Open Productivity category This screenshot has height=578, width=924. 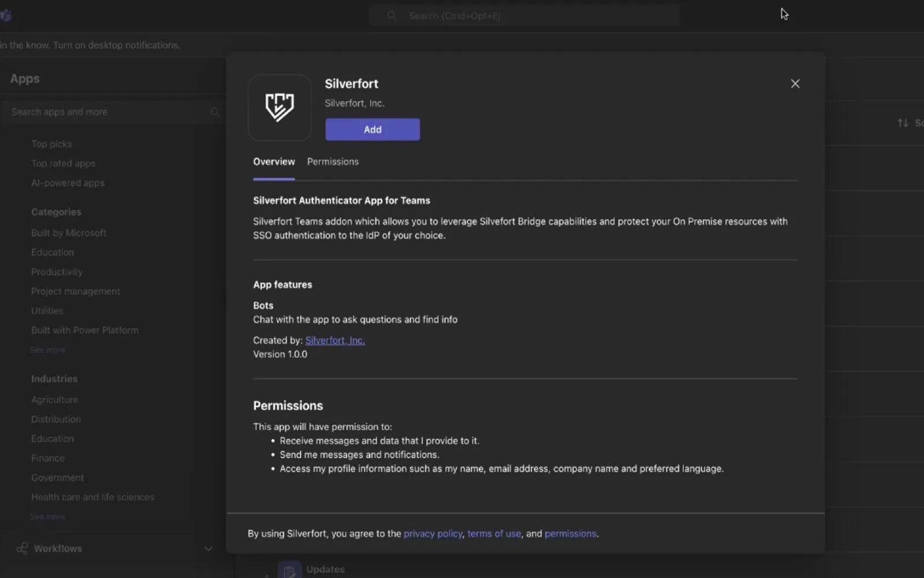(x=57, y=272)
